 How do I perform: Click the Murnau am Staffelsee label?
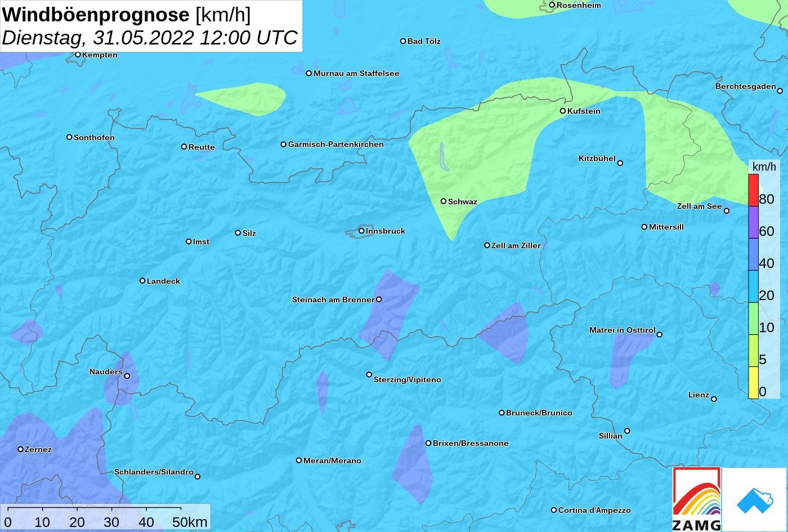click(x=356, y=73)
